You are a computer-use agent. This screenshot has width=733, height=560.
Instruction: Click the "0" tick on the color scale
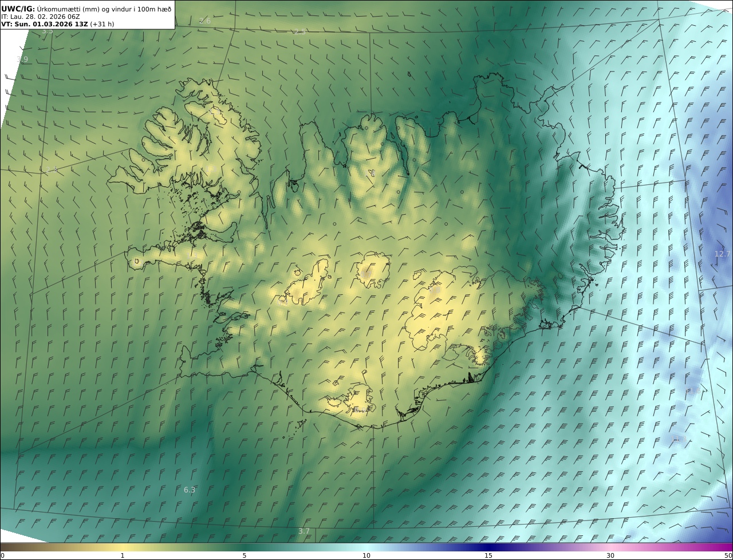tap(2, 555)
